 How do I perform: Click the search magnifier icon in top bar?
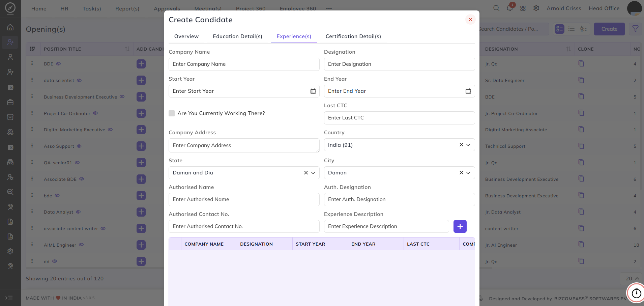coord(496,8)
